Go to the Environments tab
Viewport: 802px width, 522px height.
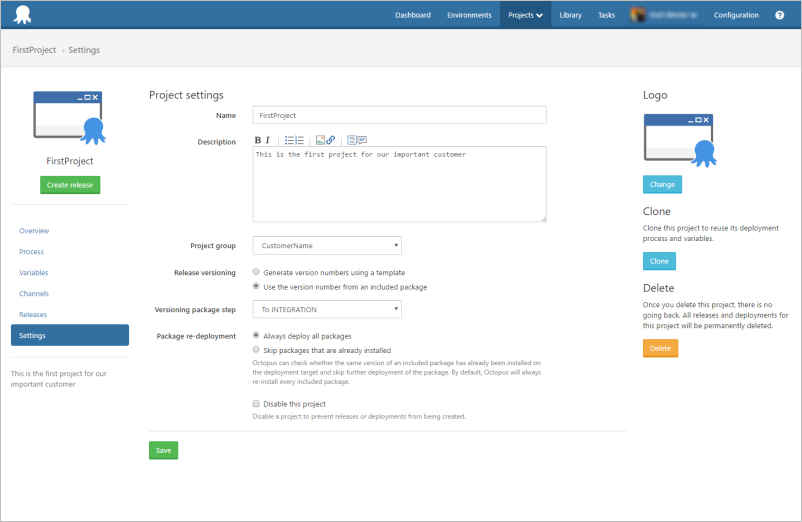469,15
